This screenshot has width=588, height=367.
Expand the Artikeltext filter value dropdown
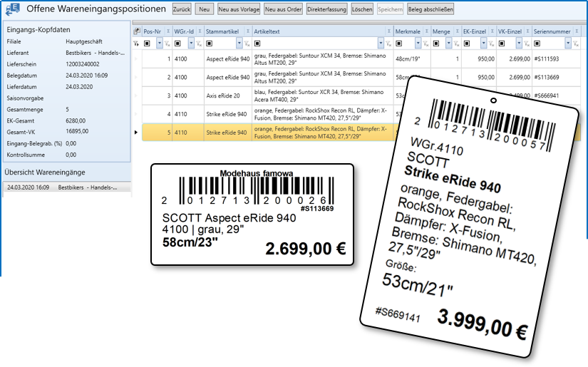click(x=381, y=44)
